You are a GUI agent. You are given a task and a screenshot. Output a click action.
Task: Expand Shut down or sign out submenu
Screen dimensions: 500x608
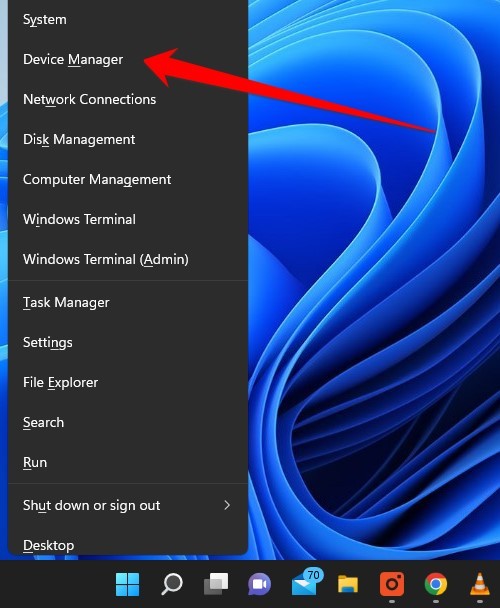click(128, 505)
